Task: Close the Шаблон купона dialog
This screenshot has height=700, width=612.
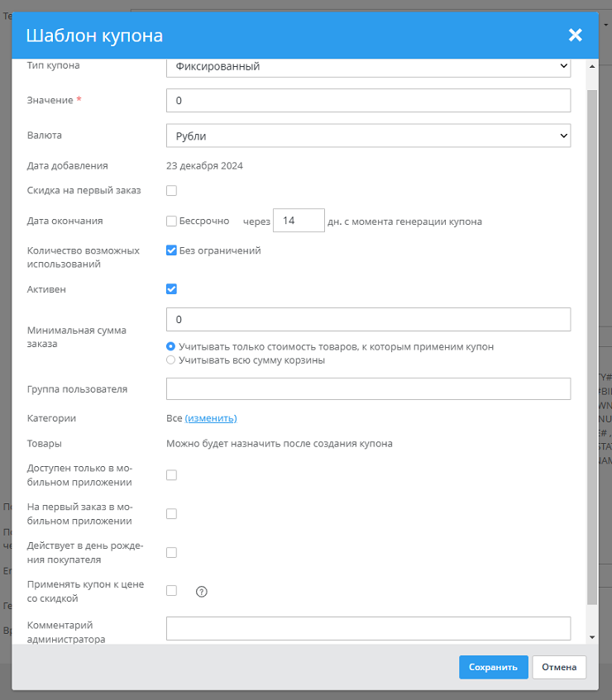Action: 576,35
